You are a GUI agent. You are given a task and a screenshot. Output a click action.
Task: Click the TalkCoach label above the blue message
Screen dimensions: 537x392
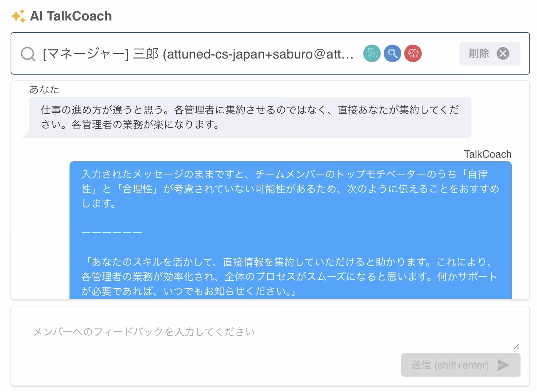[x=487, y=154]
